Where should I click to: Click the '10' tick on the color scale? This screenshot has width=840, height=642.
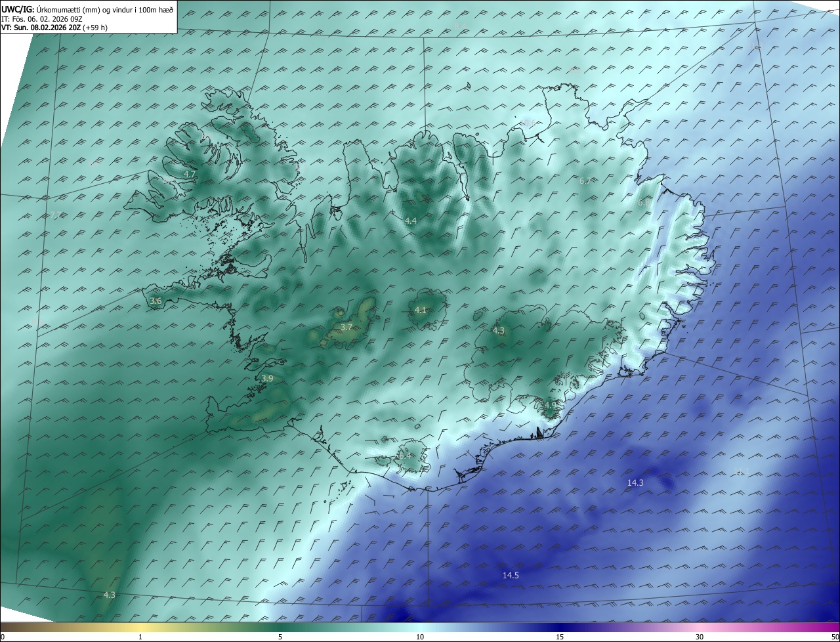click(420, 637)
